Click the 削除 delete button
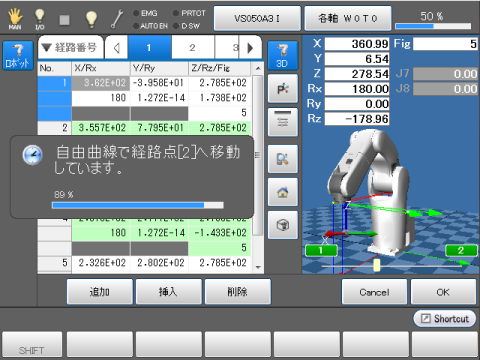 click(x=238, y=292)
